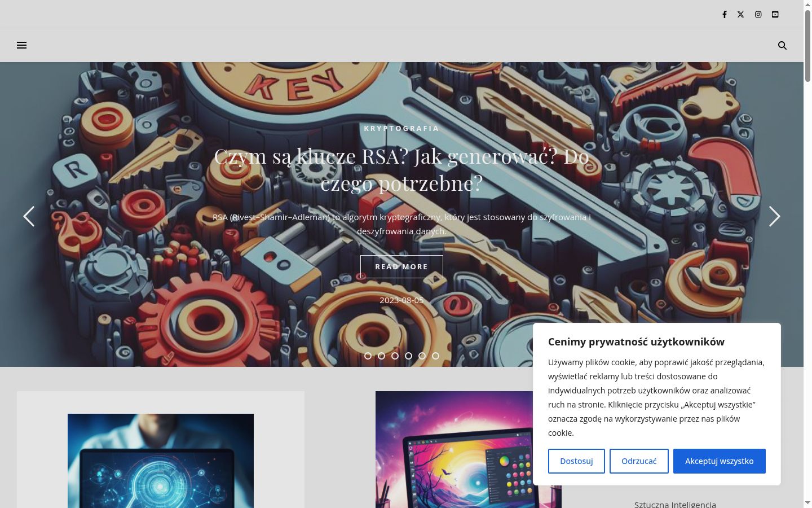Go to the previous slide arrow
The image size is (812, 508).
coord(29,216)
